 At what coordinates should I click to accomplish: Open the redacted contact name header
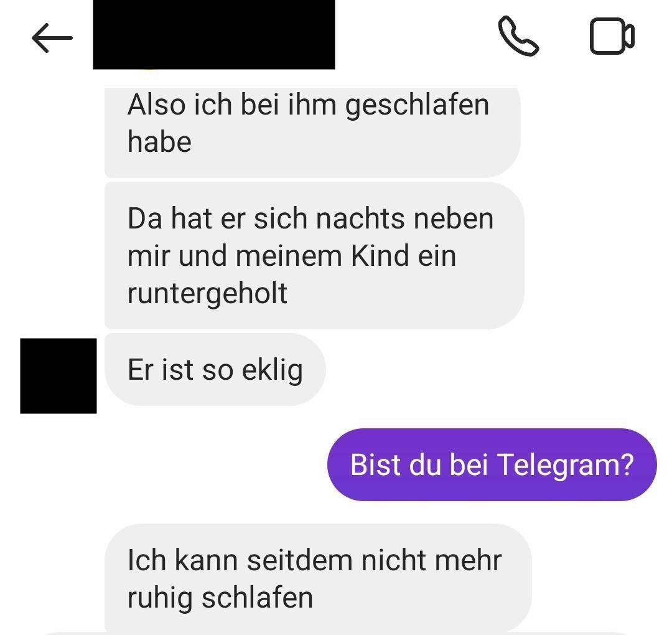[x=214, y=34]
